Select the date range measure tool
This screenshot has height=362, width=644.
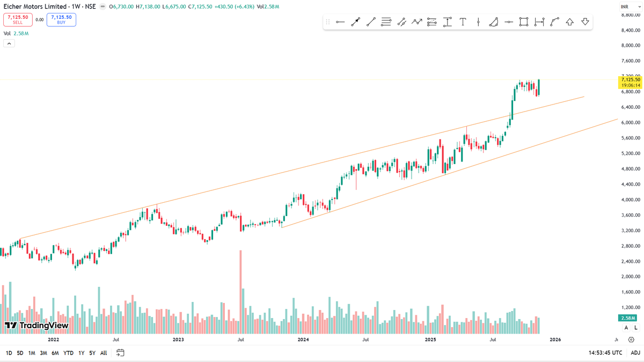tap(539, 22)
